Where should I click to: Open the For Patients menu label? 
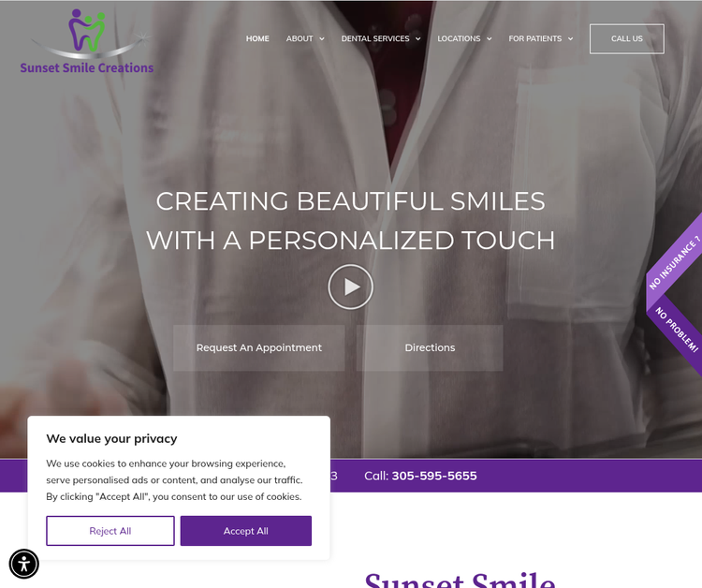(535, 38)
